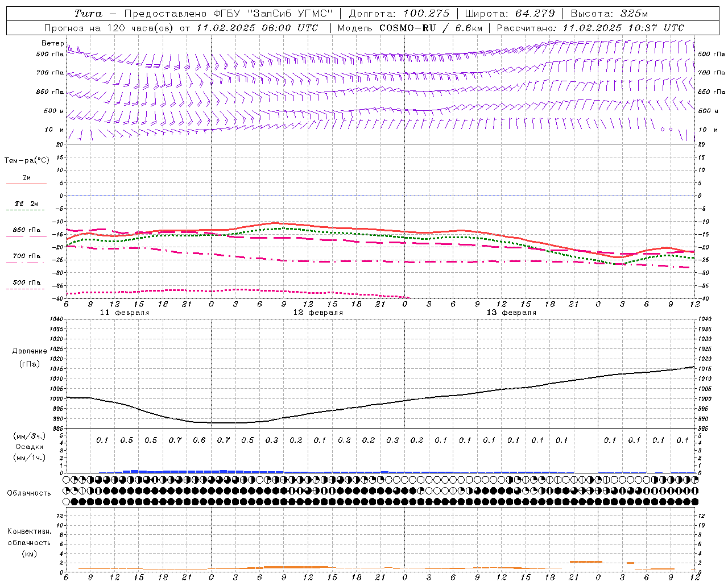Click the 700 гПа temperature legend entry
Viewport: 728px width, 582px height.
click(x=26, y=259)
